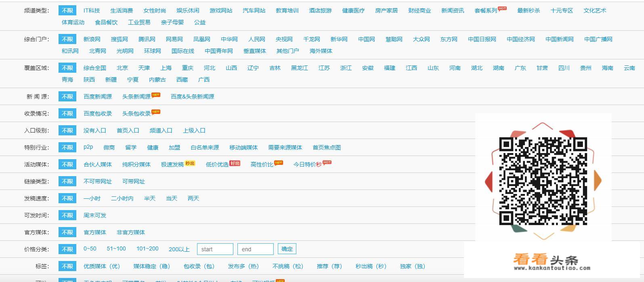The width and height of the screenshot is (644, 282).
Task: Select 海外媒体 portal option
Action: (x=321, y=51)
